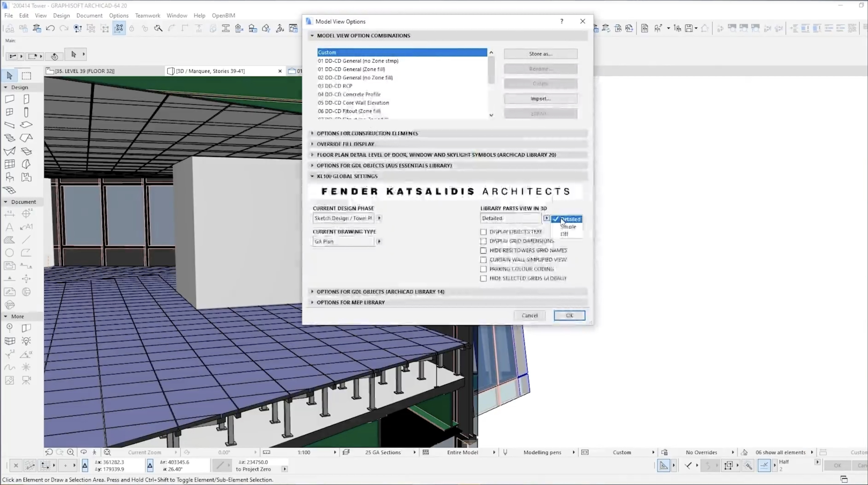
Task: Open Current Drawing Type GA Plan dropdown
Action: [379, 242]
